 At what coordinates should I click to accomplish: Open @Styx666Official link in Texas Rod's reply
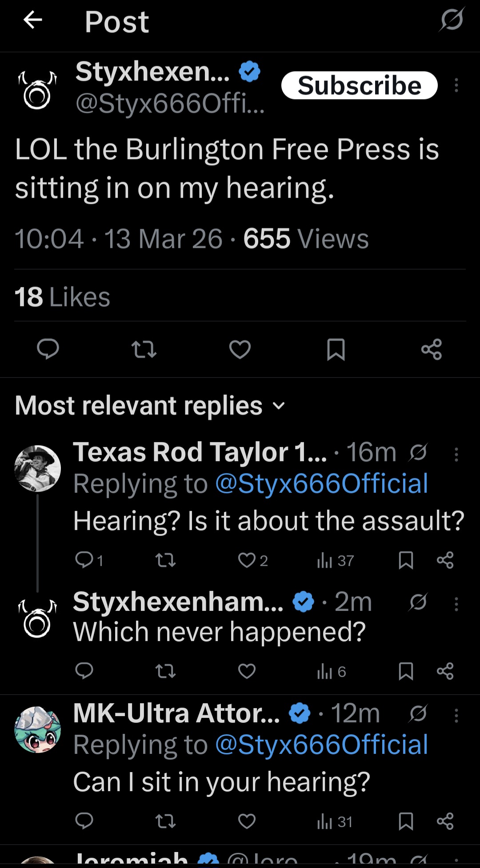322,484
